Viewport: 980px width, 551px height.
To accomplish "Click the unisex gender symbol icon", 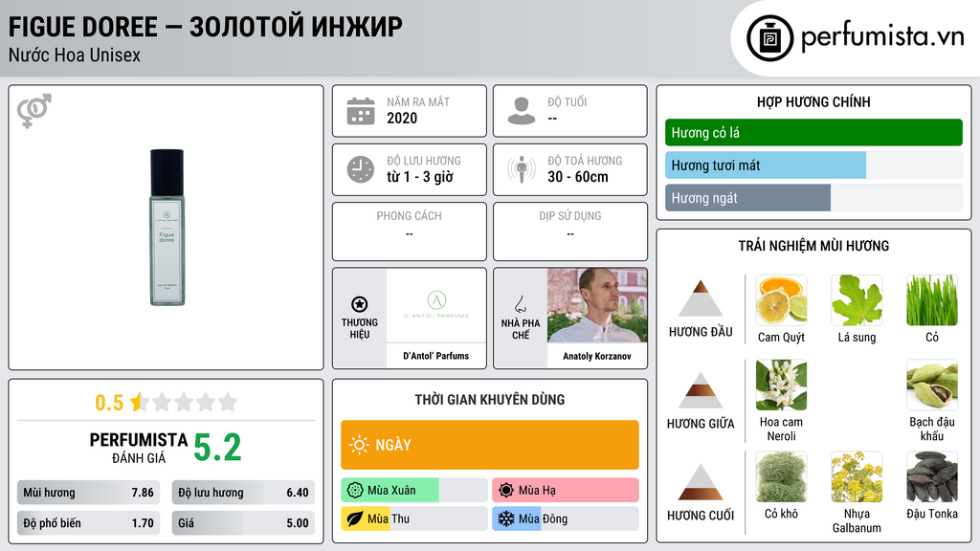I will [34, 111].
